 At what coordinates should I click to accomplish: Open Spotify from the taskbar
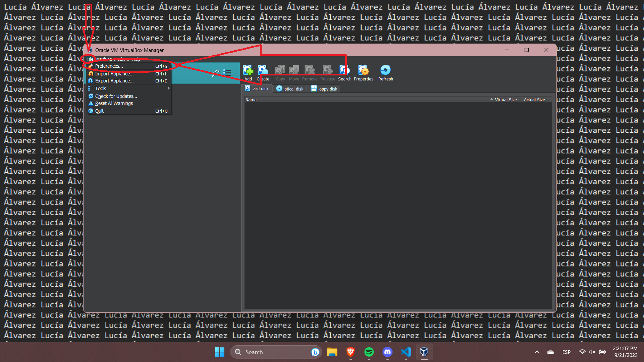[x=369, y=352]
